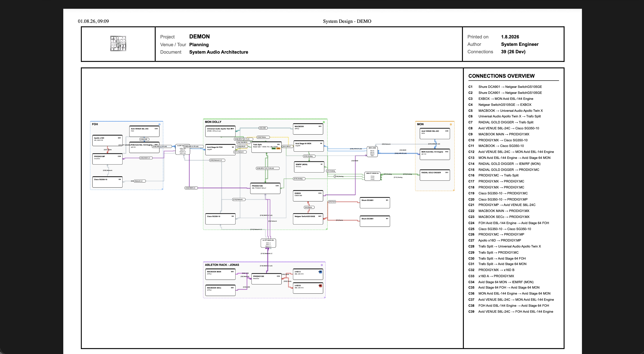This screenshot has height=354, width=644.
Task: Select the RADIAL GOLD DIGGER node
Action: click(x=435, y=175)
